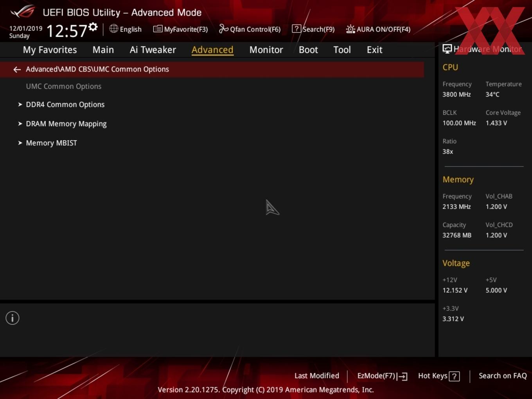Click the MyFavorite list icon

click(158, 29)
